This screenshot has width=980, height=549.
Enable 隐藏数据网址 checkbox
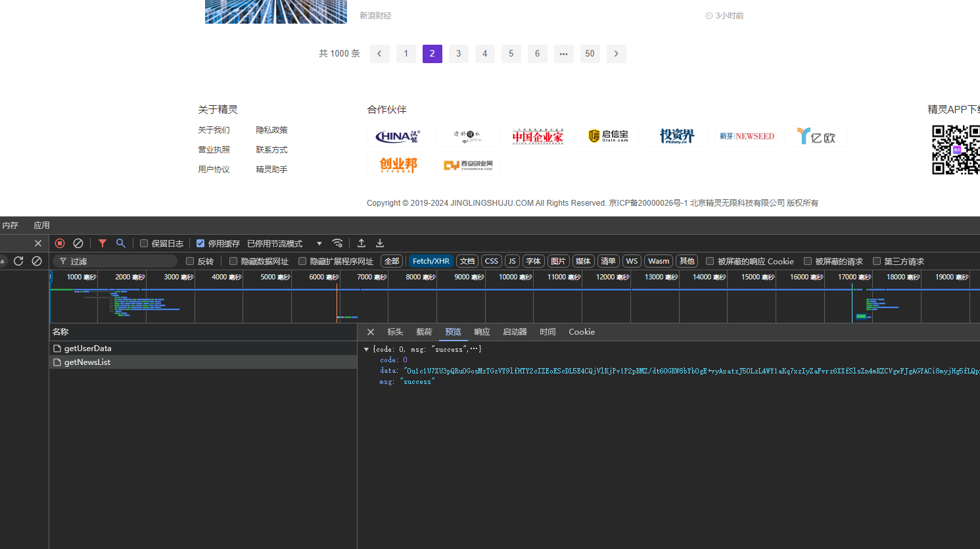[x=233, y=261]
